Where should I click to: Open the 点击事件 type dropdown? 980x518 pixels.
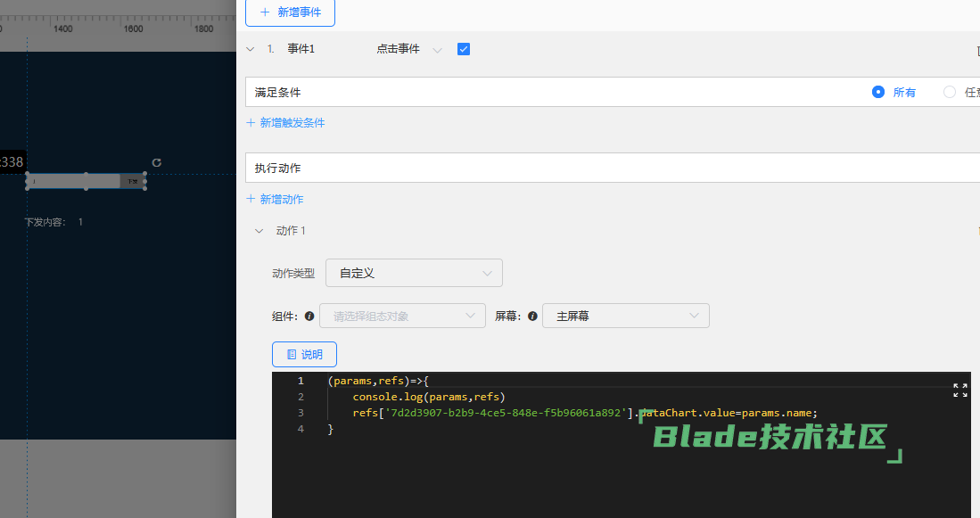(408, 50)
